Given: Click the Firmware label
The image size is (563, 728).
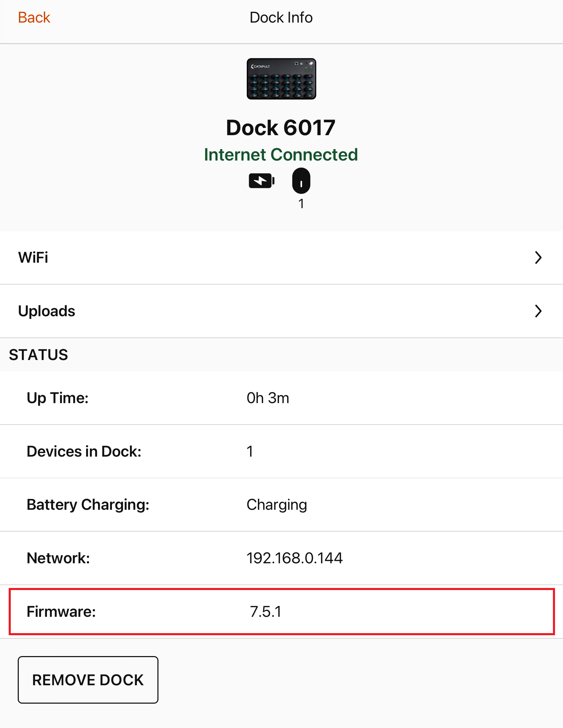Looking at the screenshot, I should coord(61,612).
